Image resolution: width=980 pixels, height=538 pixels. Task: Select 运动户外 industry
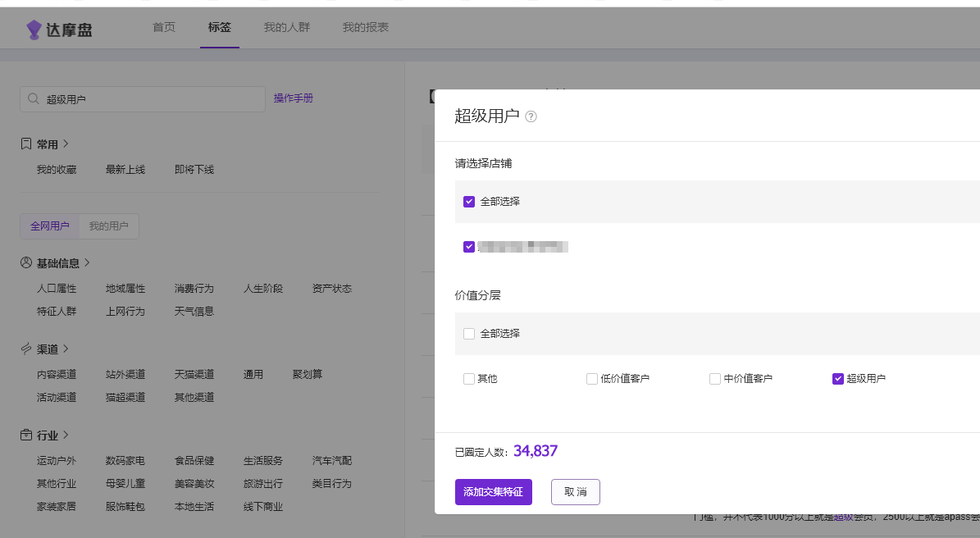click(x=57, y=461)
